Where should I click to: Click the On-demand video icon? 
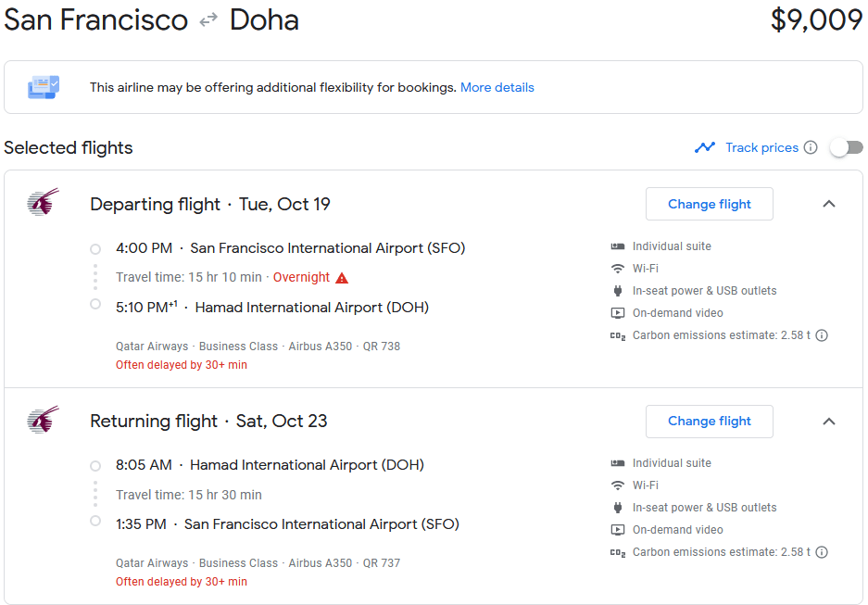[617, 312]
